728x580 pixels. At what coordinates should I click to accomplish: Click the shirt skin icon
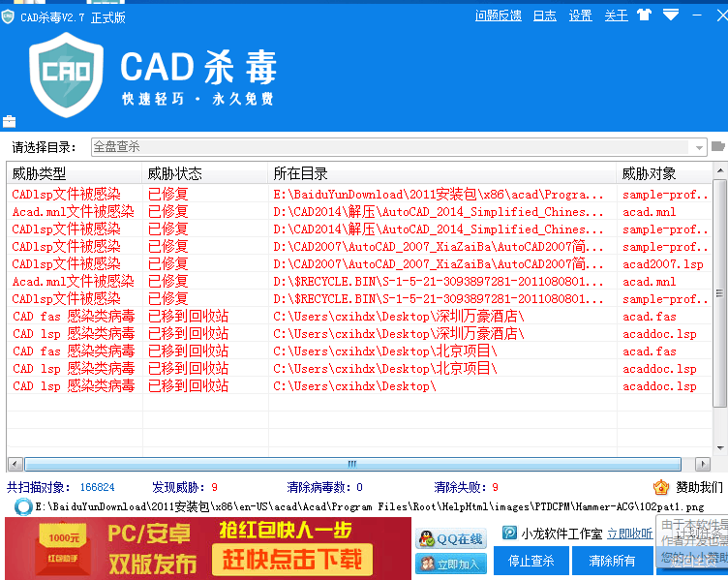pos(644,15)
